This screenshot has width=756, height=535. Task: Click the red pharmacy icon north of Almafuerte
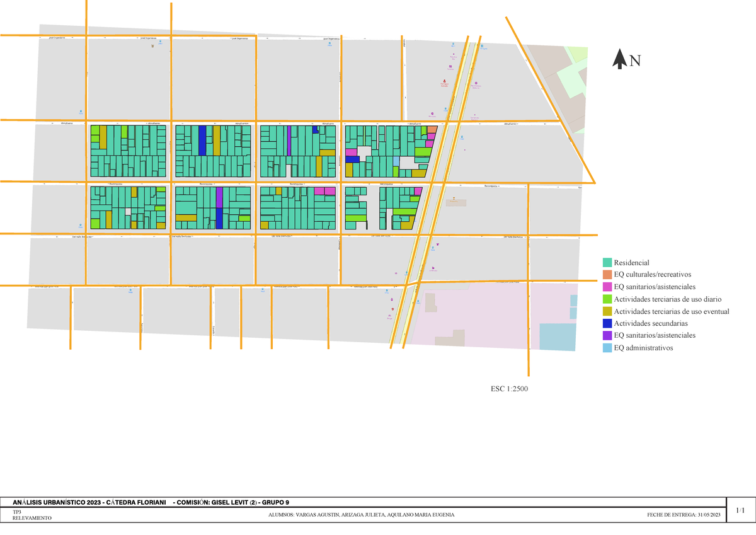pos(445,81)
